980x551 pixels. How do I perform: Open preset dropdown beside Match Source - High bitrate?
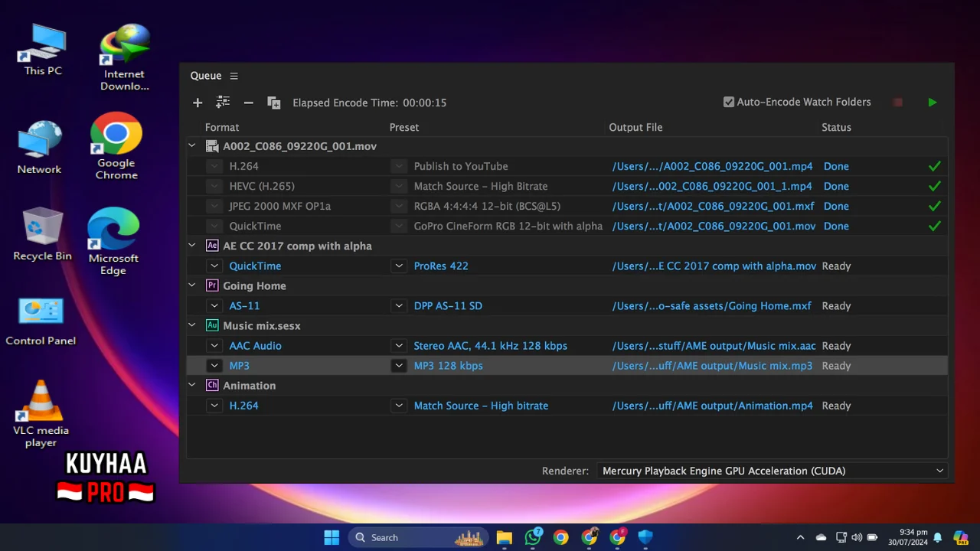click(x=399, y=406)
